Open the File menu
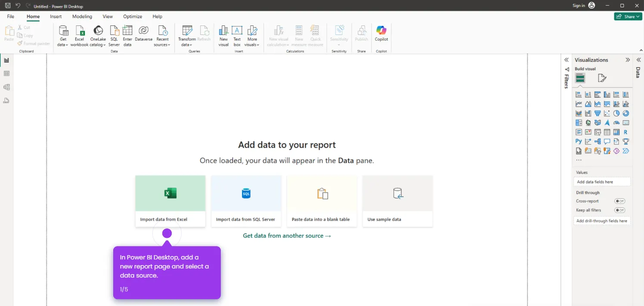The image size is (644, 306). tap(11, 16)
